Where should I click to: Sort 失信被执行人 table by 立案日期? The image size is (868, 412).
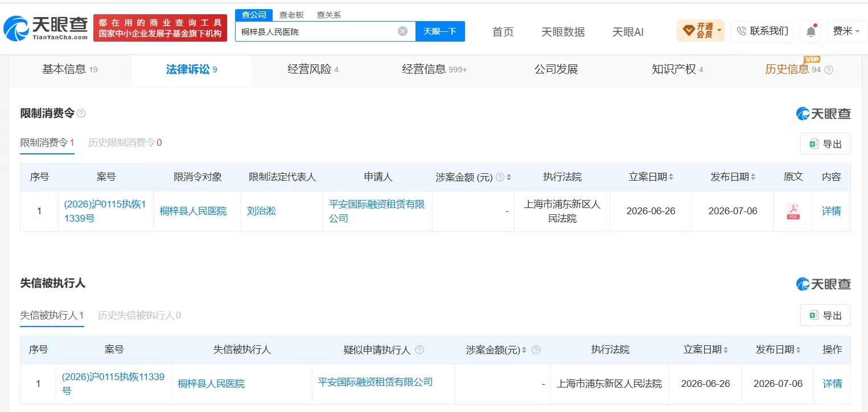coord(726,350)
